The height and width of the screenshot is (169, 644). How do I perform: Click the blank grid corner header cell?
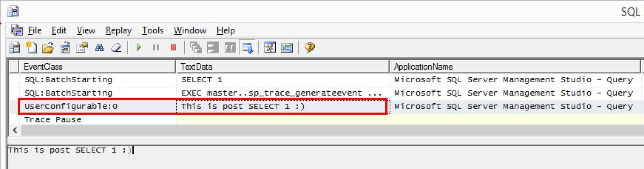click(x=14, y=67)
